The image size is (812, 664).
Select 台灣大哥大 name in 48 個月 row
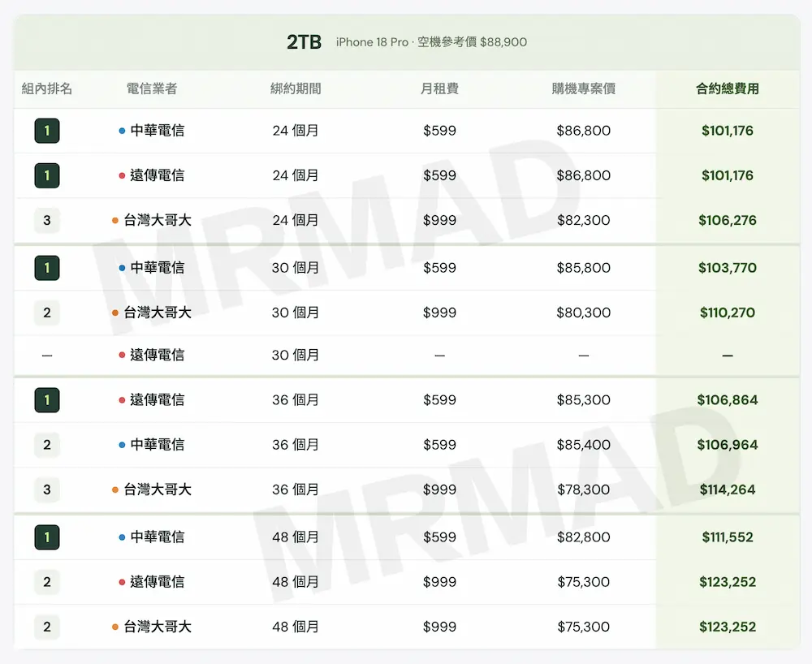(158, 627)
